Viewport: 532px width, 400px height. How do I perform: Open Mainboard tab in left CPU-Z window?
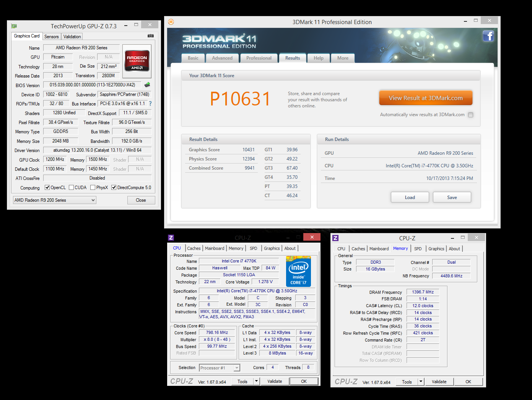coord(215,248)
